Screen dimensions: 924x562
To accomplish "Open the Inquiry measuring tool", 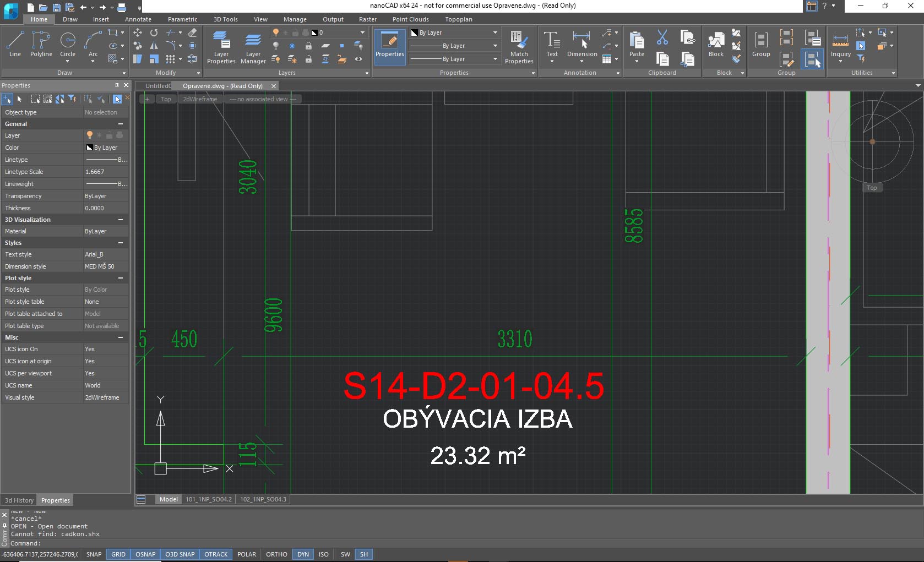I will click(x=840, y=44).
